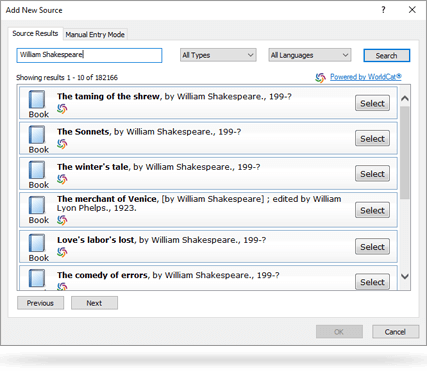Click the grayed OK button

pyautogui.click(x=339, y=332)
